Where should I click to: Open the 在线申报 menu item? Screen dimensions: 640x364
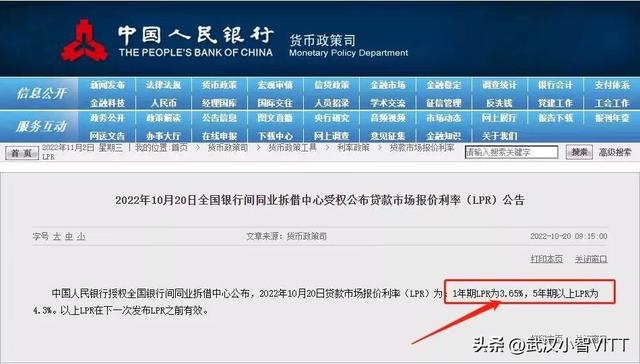pyautogui.click(x=219, y=136)
